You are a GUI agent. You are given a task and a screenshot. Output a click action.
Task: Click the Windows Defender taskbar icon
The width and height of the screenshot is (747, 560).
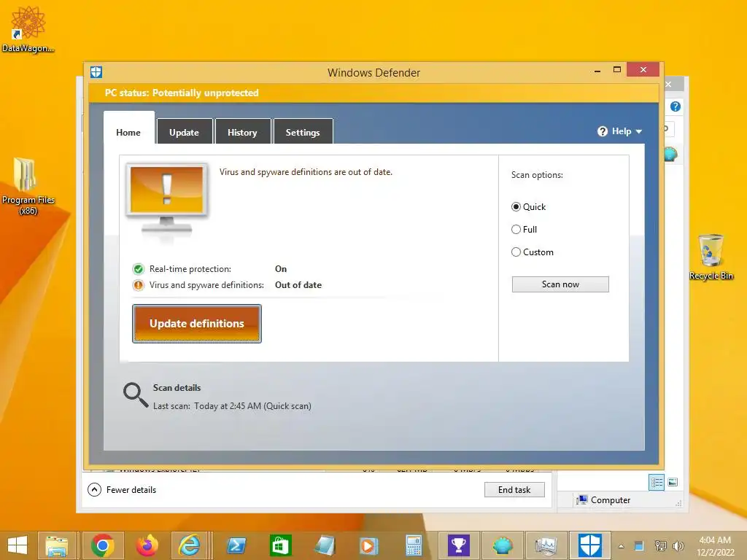(589, 545)
